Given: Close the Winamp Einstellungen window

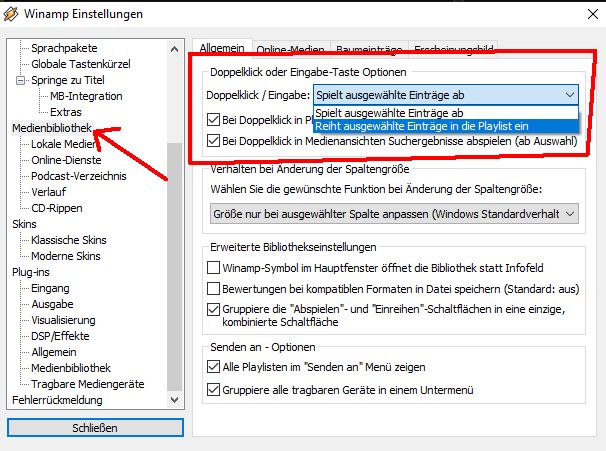Looking at the screenshot, I should (592, 14).
